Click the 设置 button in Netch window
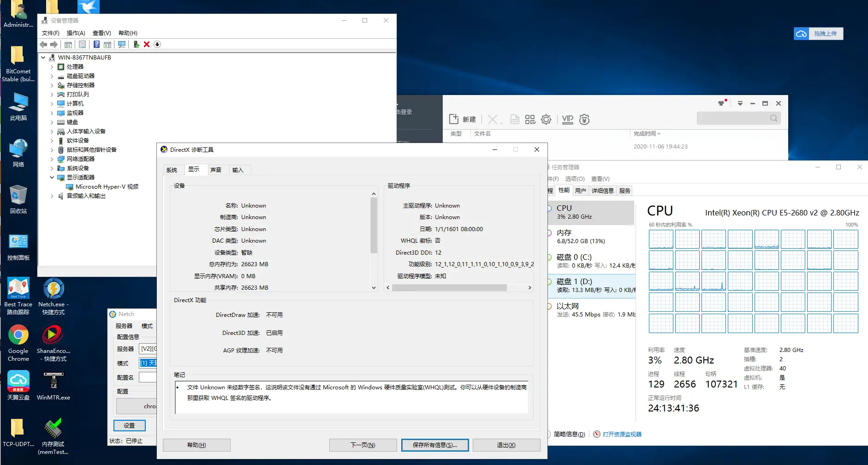Screen dimensions: 868x465 pyautogui.click(x=130, y=425)
